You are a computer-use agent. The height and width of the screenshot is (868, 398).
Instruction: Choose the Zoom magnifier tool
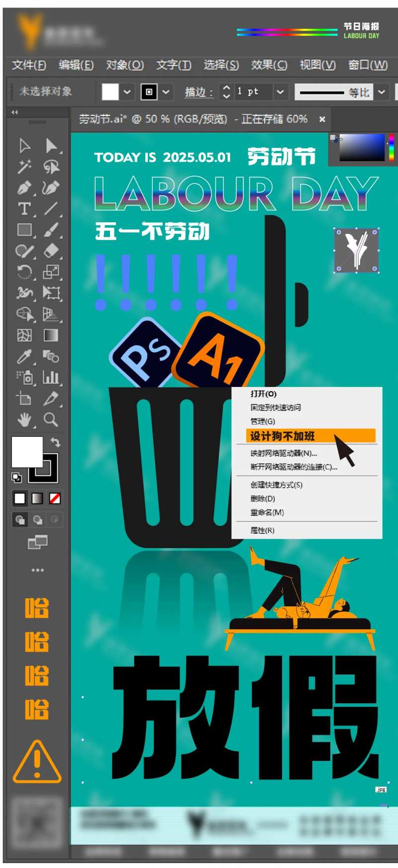[x=51, y=420]
